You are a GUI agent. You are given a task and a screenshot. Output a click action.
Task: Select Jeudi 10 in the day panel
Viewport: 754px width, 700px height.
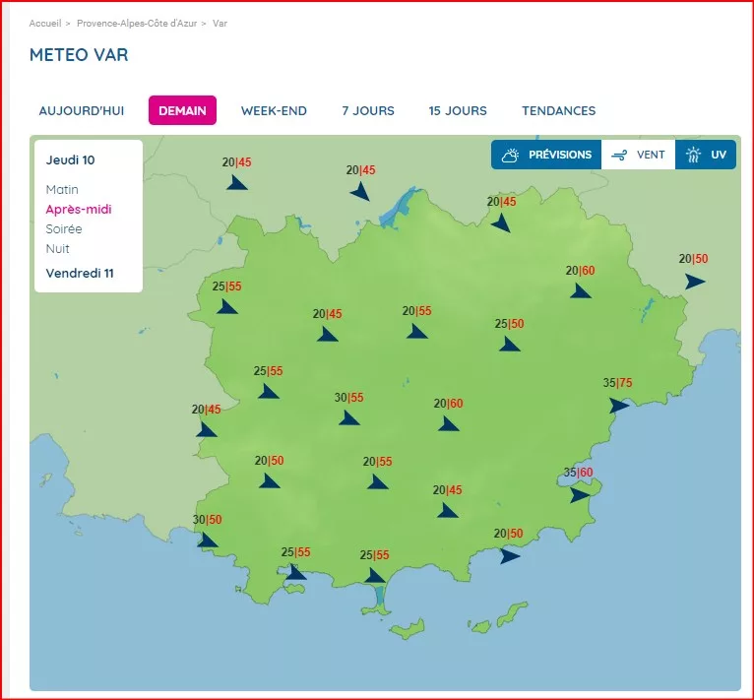coord(70,159)
